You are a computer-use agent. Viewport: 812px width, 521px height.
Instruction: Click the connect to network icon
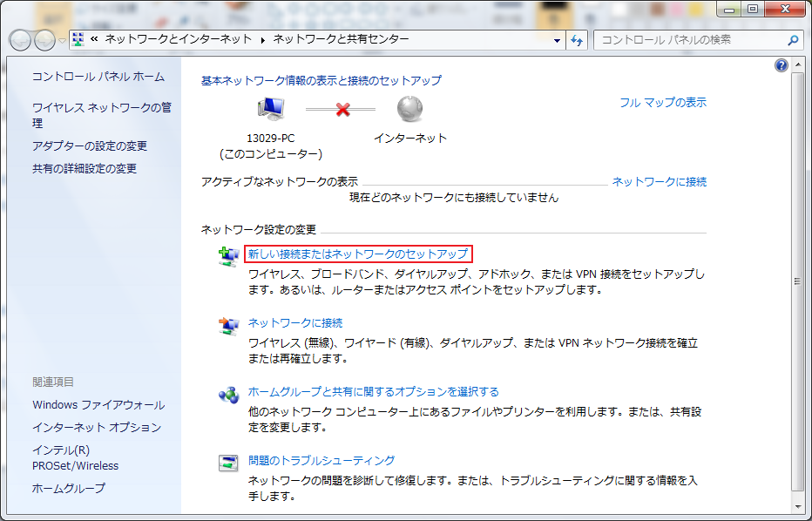click(228, 325)
